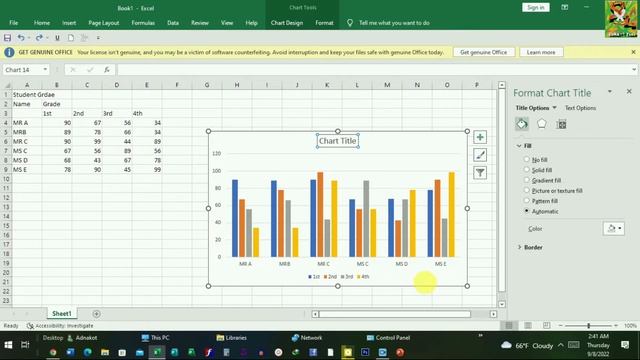Open the fill Color picker dropdown
640x360 pixels.
pyautogui.click(x=614, y=229)
